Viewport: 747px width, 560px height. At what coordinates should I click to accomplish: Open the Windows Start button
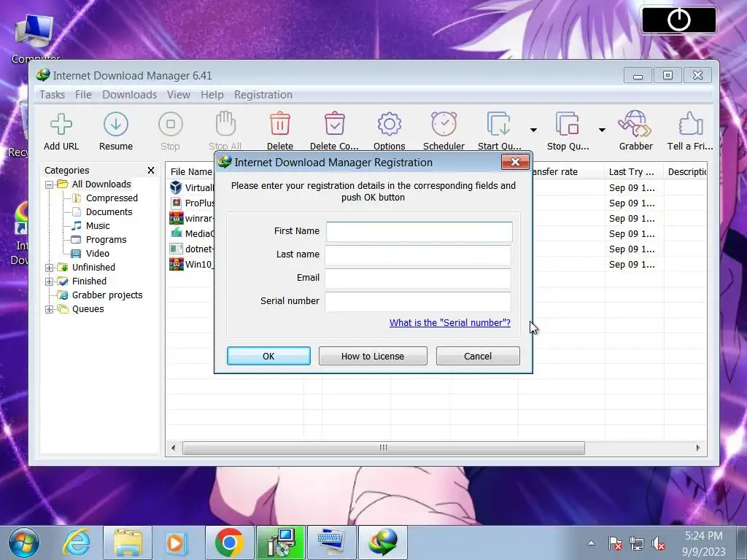pos(24,542)
